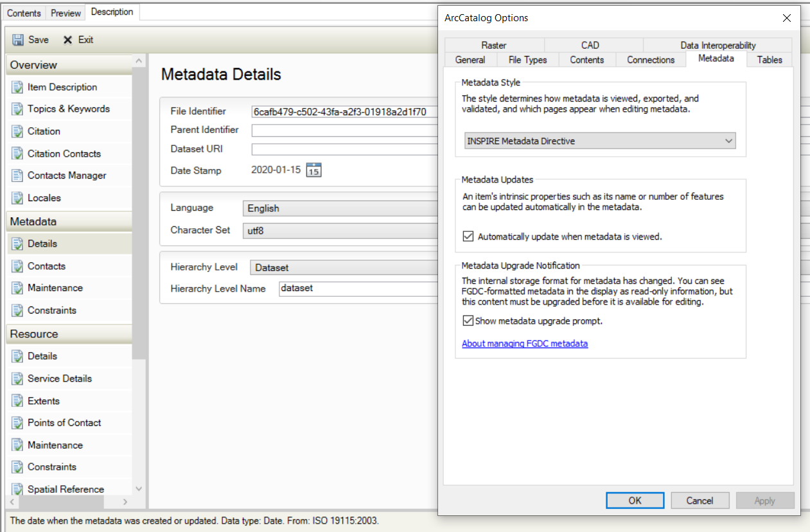
Task: Click the Resource section Details icon
Action: pyautogui.click(x=17, y=357)
